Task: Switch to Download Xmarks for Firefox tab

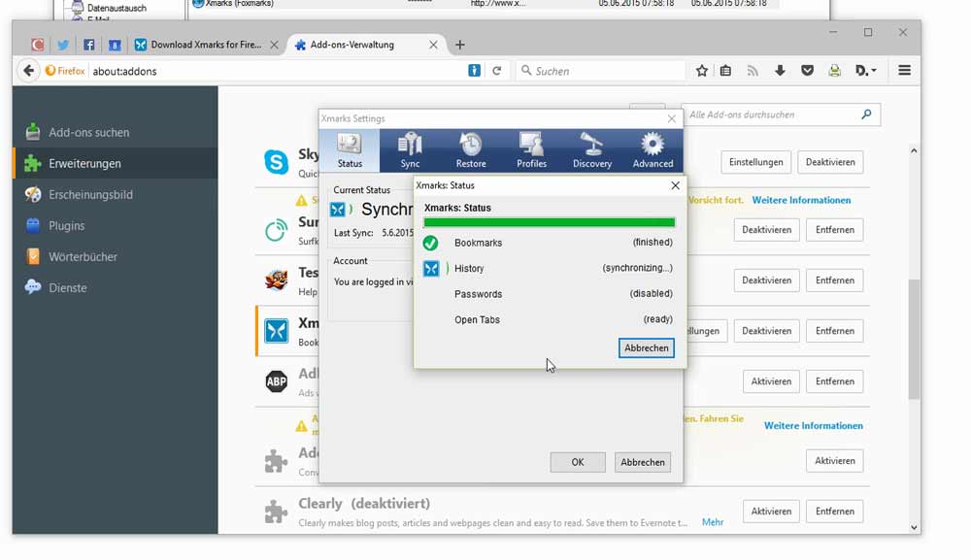Action: tap(206, 45)
